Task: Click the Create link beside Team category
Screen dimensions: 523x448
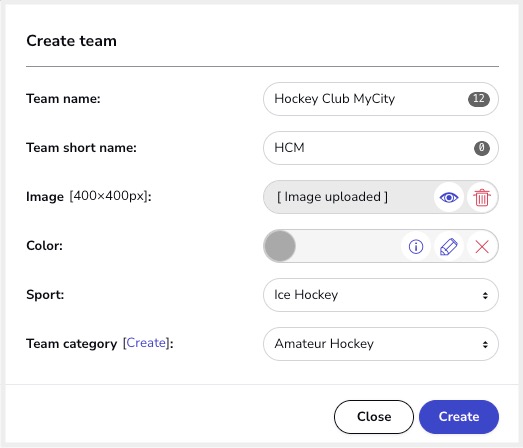Action: coord(146,343)
